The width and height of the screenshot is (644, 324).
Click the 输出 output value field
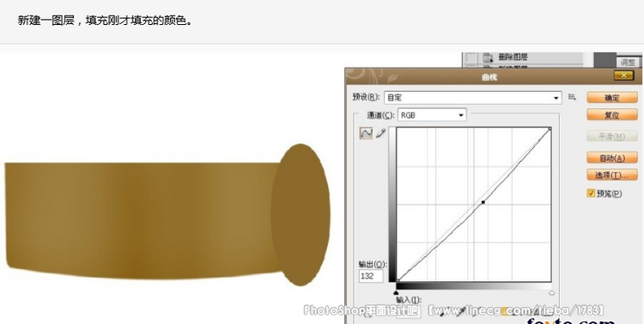pyautogui.click(x=371, y=276)
